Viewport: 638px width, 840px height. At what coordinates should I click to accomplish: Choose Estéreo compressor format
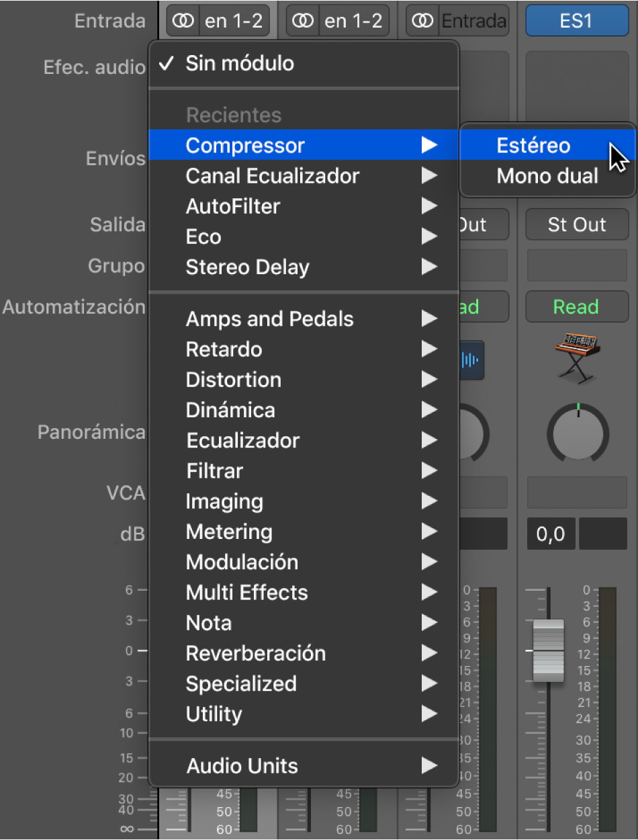coord(533,146)
